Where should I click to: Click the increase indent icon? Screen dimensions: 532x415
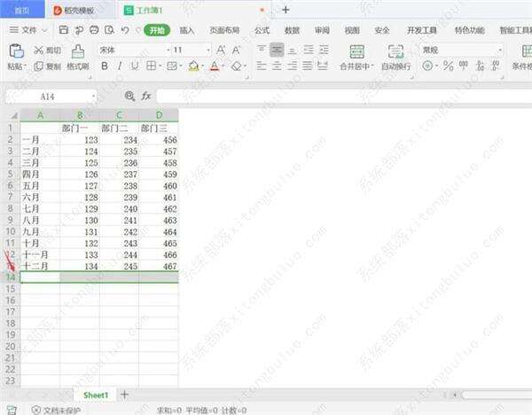324,51
